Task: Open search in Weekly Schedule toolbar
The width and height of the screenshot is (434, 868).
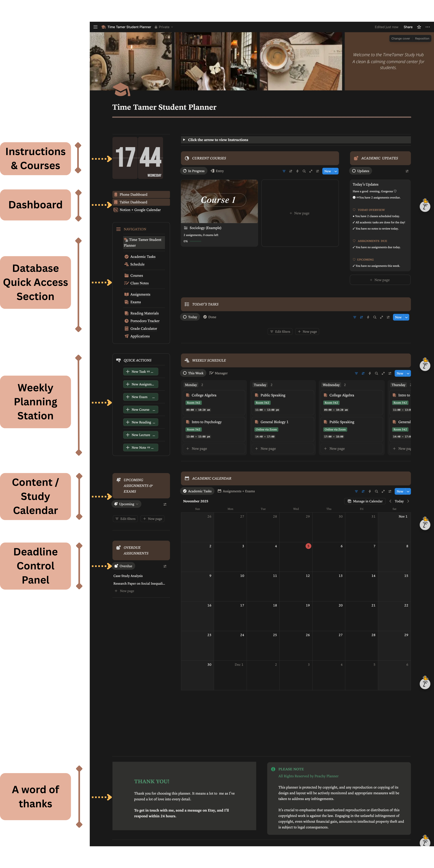Action: click(376, 373)
